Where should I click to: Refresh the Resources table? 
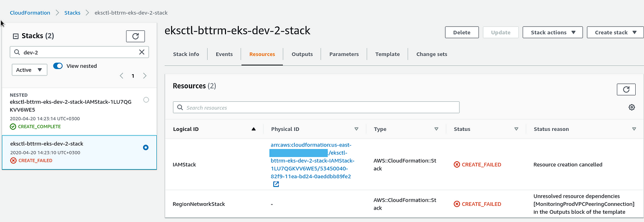pos(626,90)
